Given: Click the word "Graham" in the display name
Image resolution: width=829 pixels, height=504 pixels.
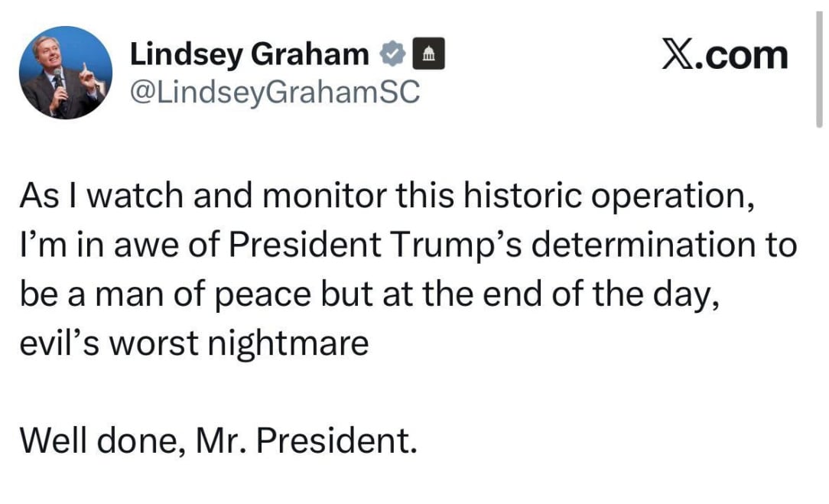Looking at the screenshot, I should pyautogui.click(x=309, y=55).
